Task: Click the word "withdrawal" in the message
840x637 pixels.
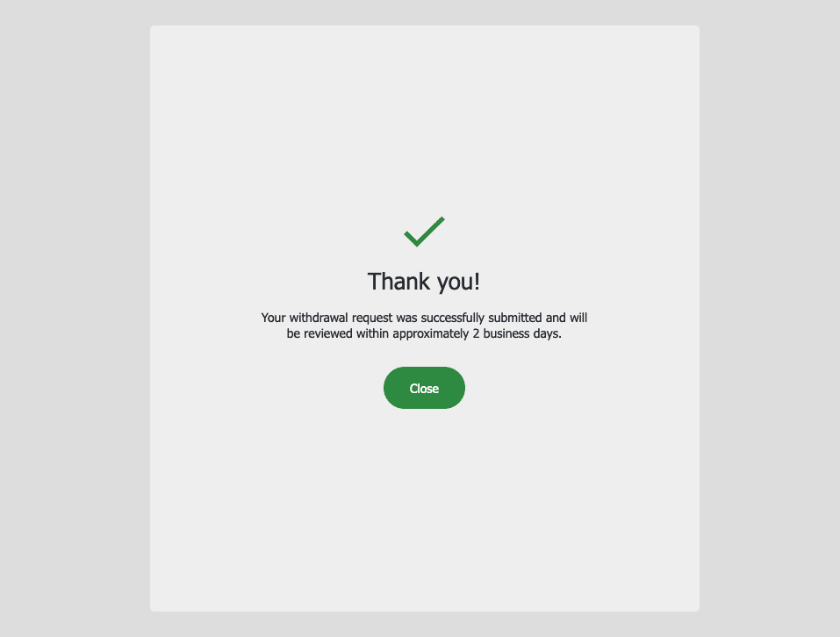Action: pos(319,318)
